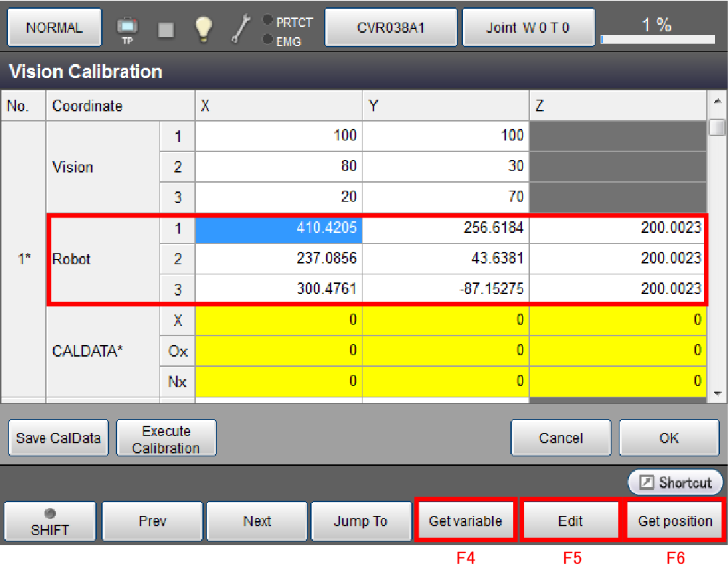Toggle the SHIFT key button

click(50, 521)
